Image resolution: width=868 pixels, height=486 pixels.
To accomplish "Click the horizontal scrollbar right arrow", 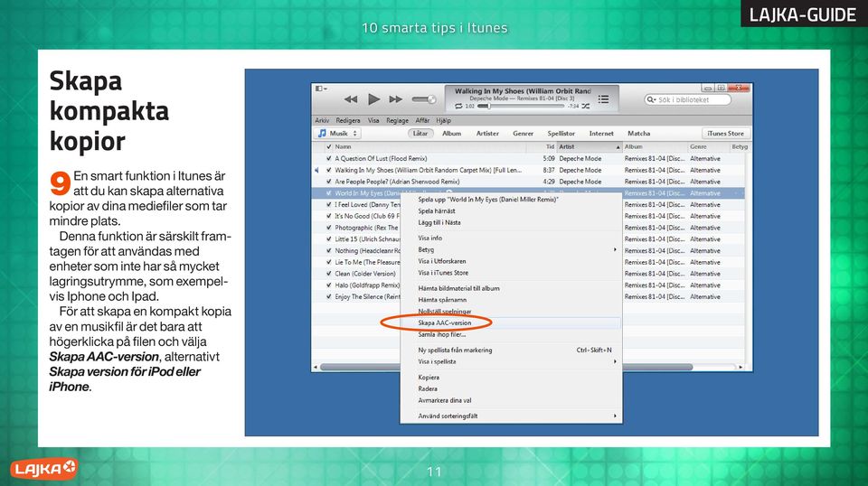I will [741, 367].
